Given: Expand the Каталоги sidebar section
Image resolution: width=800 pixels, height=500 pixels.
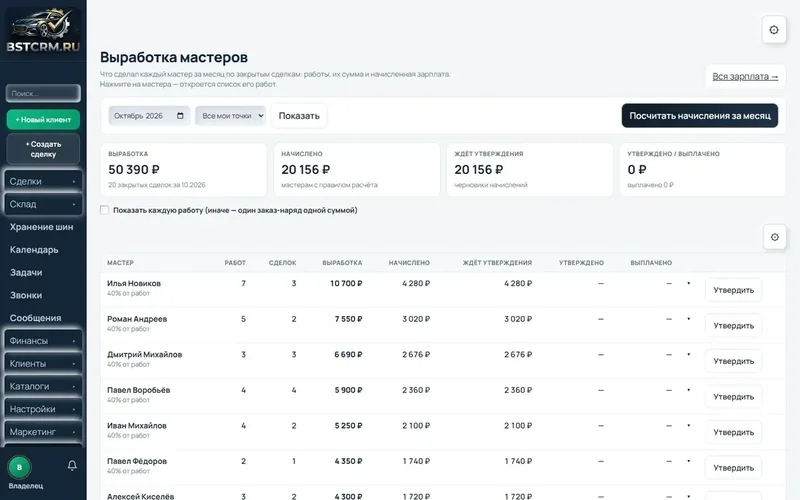Looking at the screenshot, I should pos(43,386).
